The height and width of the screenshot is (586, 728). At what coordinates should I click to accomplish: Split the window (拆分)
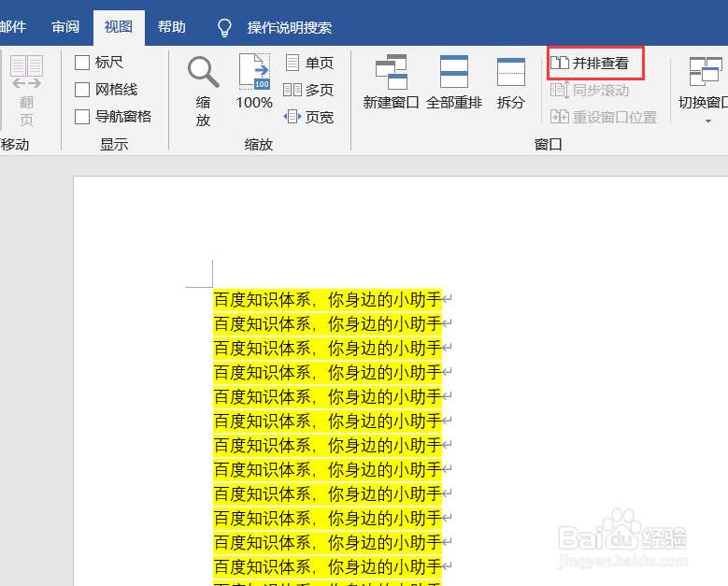pos(510,82)
